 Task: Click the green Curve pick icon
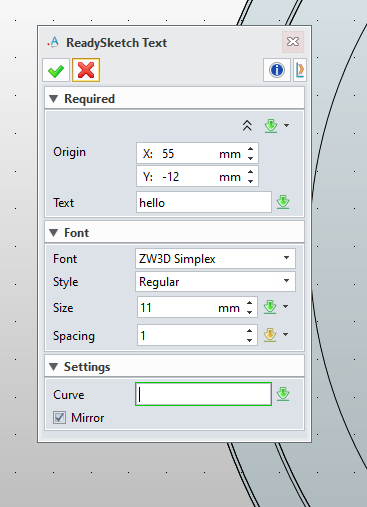click(283, 394)
